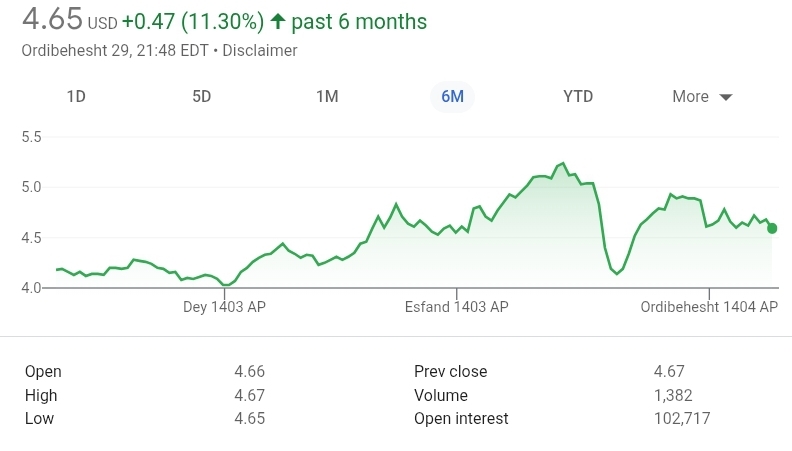The width and height of the screenshot is (792, 451).
Task: Click the Dey 1403 AP axis label
Action: pyautogui.click(x=225, y=307)
